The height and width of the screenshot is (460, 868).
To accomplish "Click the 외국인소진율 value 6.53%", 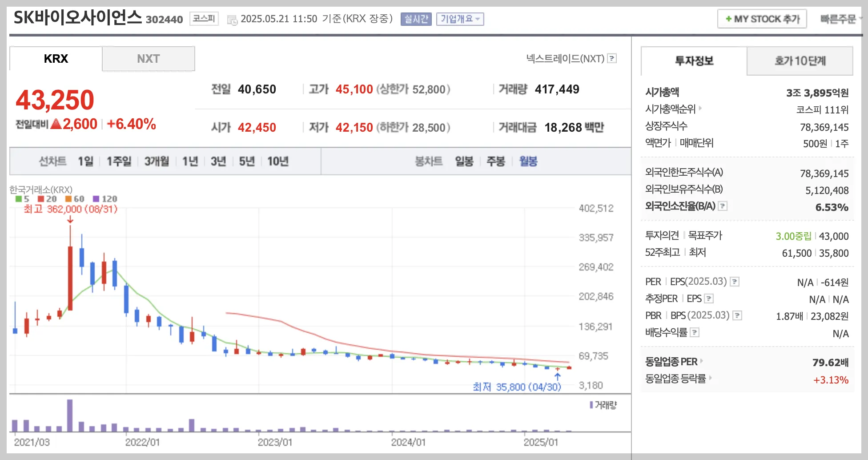I will click(832, 207).
